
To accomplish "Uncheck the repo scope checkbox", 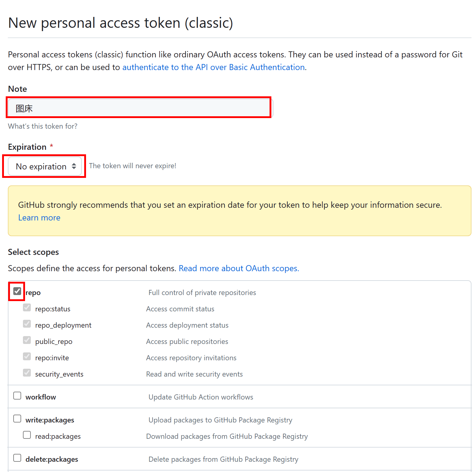I will (x=17, y=291).
